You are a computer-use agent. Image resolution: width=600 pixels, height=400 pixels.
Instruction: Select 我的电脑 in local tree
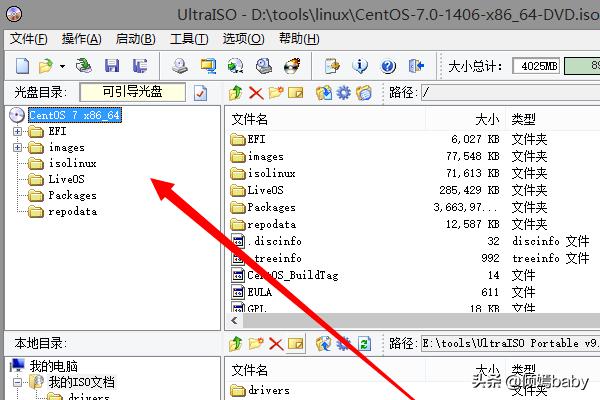[54, 366]
